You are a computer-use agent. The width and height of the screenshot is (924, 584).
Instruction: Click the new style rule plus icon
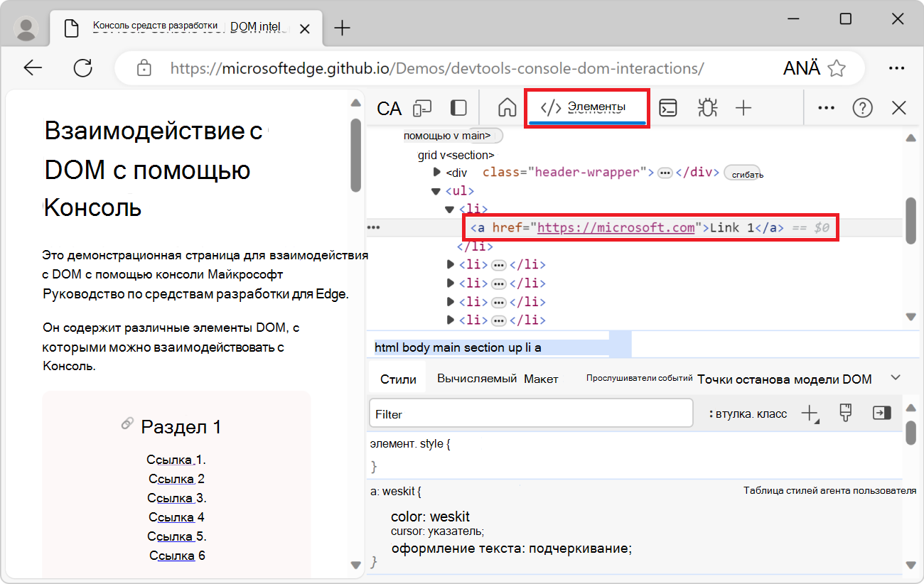coord(810,413)
